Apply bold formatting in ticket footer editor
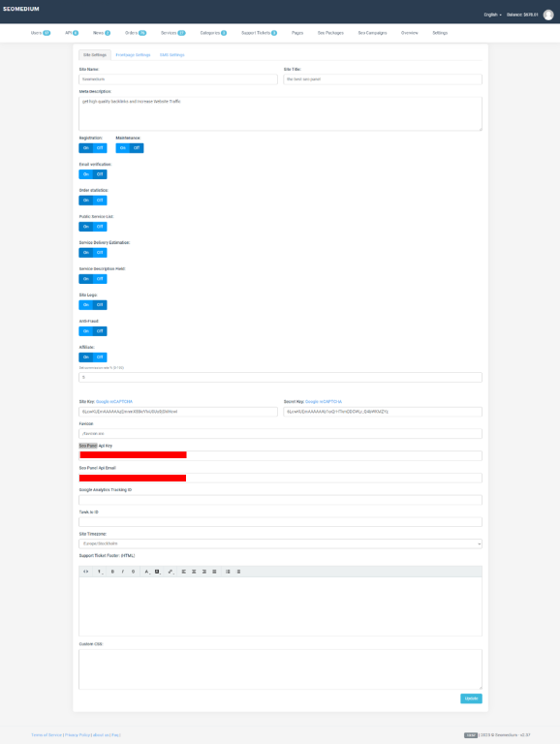560x744 pixels. pos(112,572)
